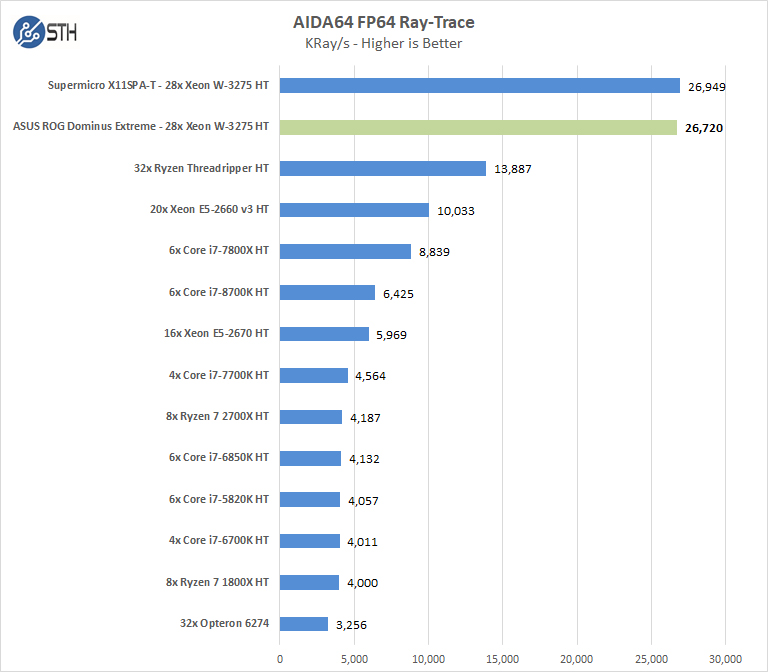The width and height of the screenshot is (768, 672).
Task: Select the 6x Core i7-7800X HT label
Action: tap(219, 250)
